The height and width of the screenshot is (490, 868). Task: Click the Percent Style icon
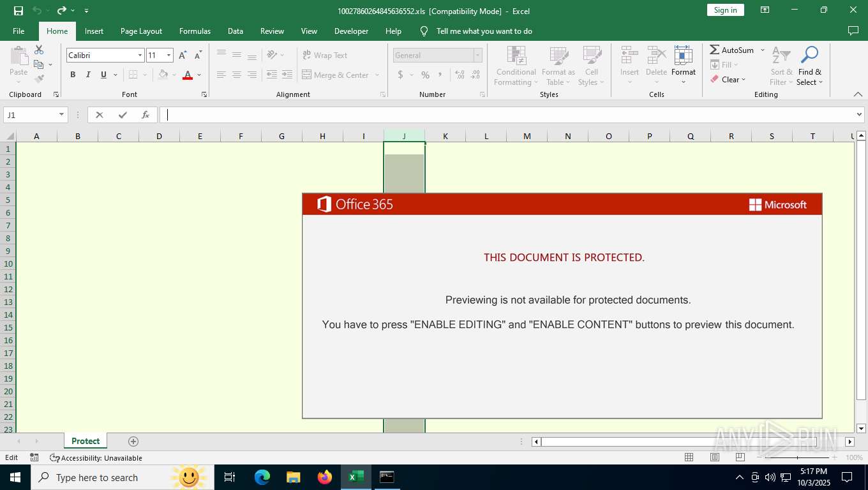click(x=425, y=75)
